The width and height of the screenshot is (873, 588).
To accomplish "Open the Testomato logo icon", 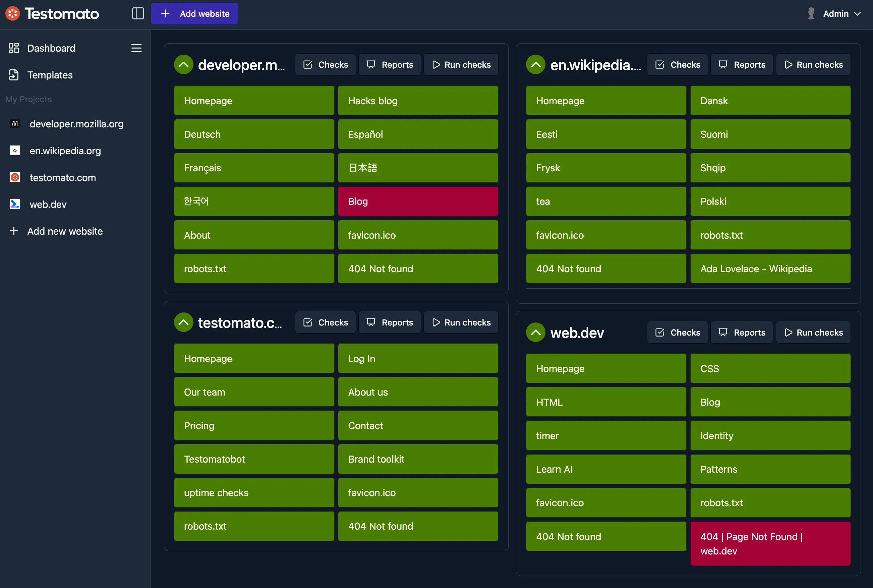I will [12, 13].
